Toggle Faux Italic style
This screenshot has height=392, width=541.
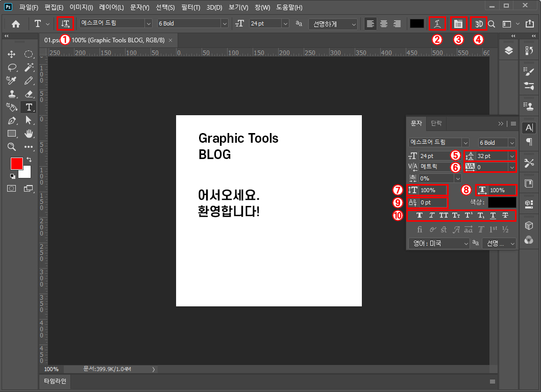pos(432,215)
